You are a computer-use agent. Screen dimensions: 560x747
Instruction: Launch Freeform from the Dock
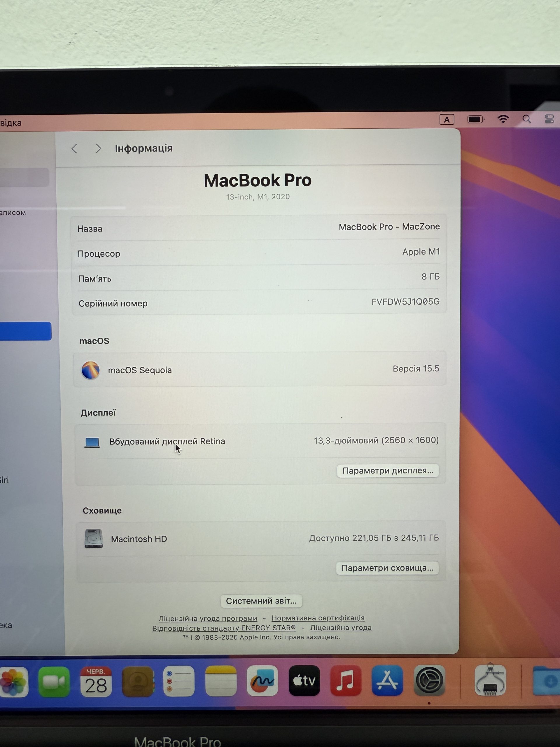pyautogui.click(x=262, y=681)
